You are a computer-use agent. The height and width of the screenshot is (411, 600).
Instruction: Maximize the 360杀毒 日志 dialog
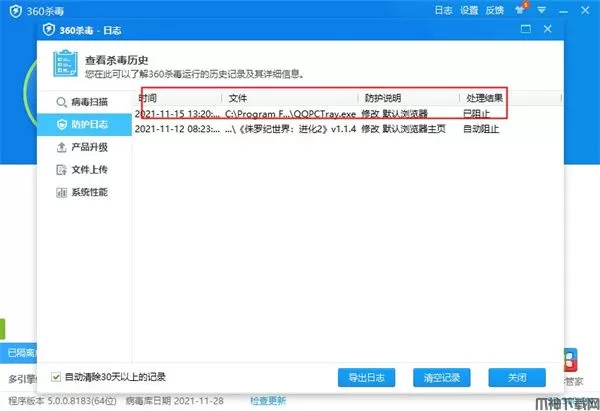[526, 29]
